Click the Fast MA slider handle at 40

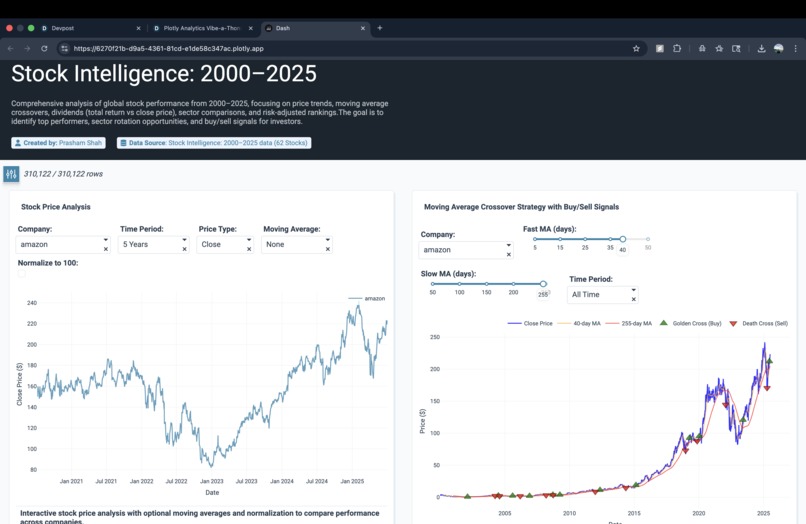point(622,239)
